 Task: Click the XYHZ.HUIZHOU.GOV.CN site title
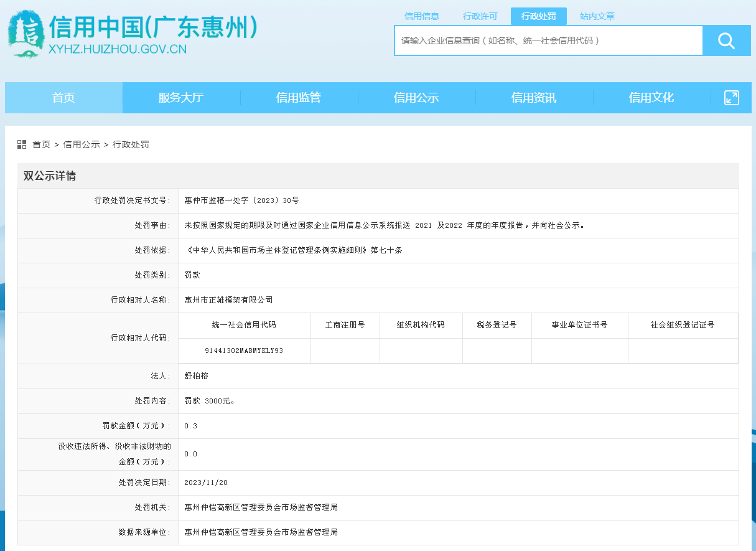pyautogui.click(x=118, y=49)
